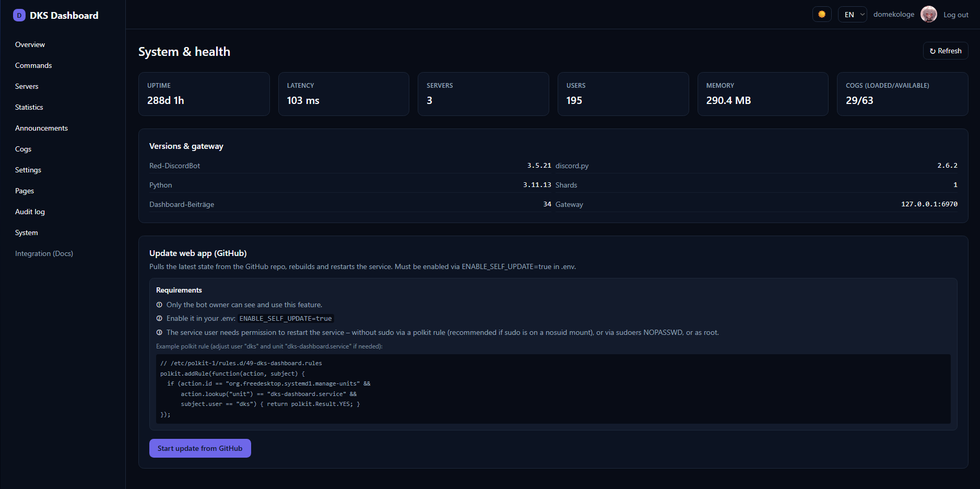Viewport: 980px width, 489px height.
Task: Click the Python version 3.11.13
Action: [x=537, y=185]
